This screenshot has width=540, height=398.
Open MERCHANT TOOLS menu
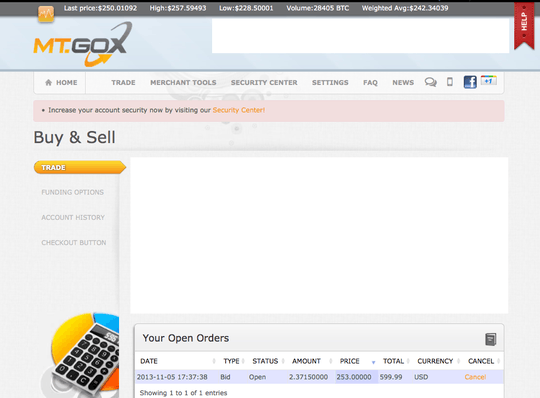[183, 83]
